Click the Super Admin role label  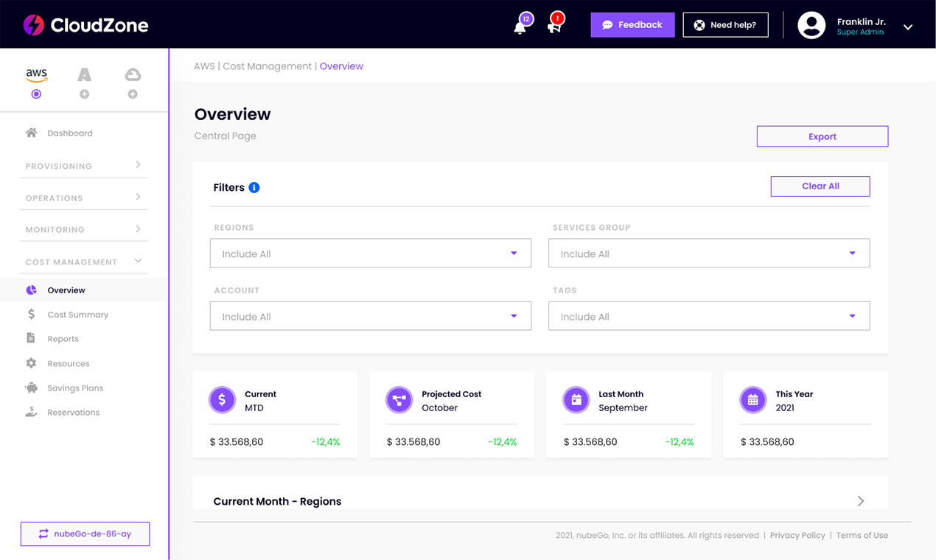click(x=860, y=32)
